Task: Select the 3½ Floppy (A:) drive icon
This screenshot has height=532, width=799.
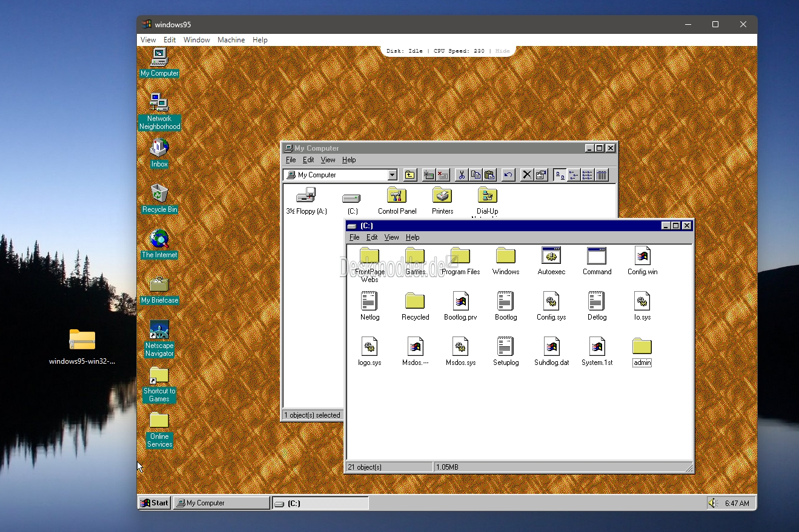Action: pyautogui.click(x=307, y=201)
